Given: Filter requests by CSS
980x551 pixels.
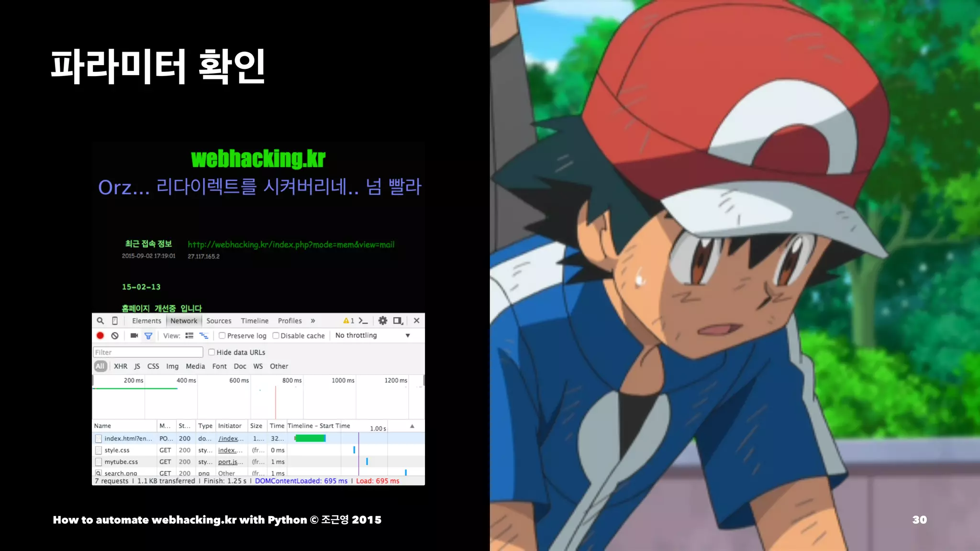Looking at the screenshot, I should point(153,366).
